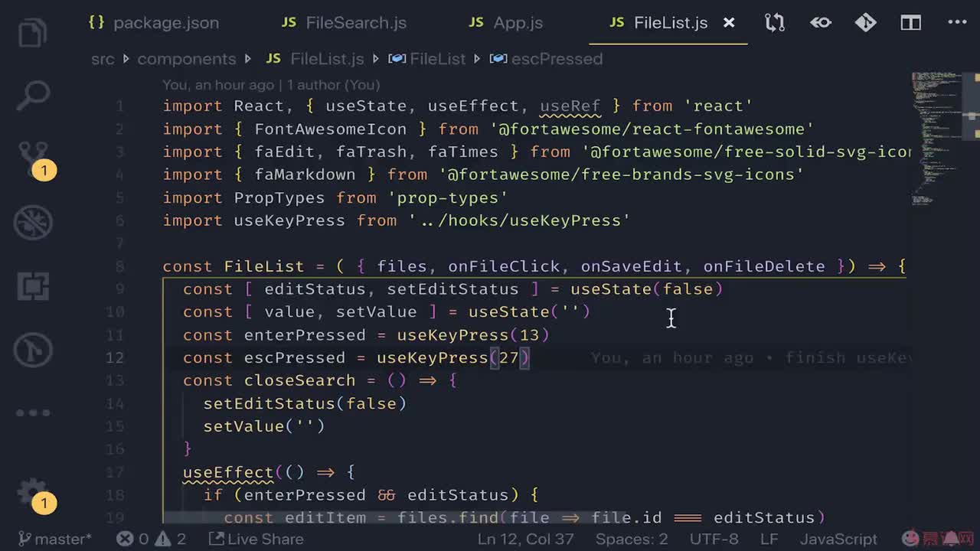
Task: Show additional activity bar views via the ellipsis
Action: pyautogui.click(x=32, y=413)
